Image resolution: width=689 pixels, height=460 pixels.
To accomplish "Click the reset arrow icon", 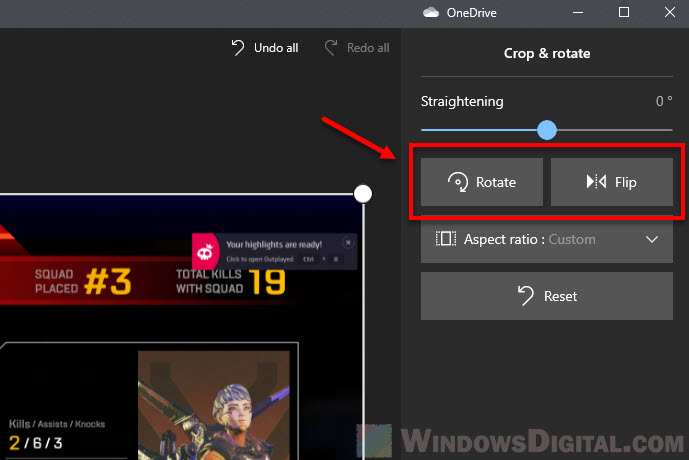I will coord(526,296).
